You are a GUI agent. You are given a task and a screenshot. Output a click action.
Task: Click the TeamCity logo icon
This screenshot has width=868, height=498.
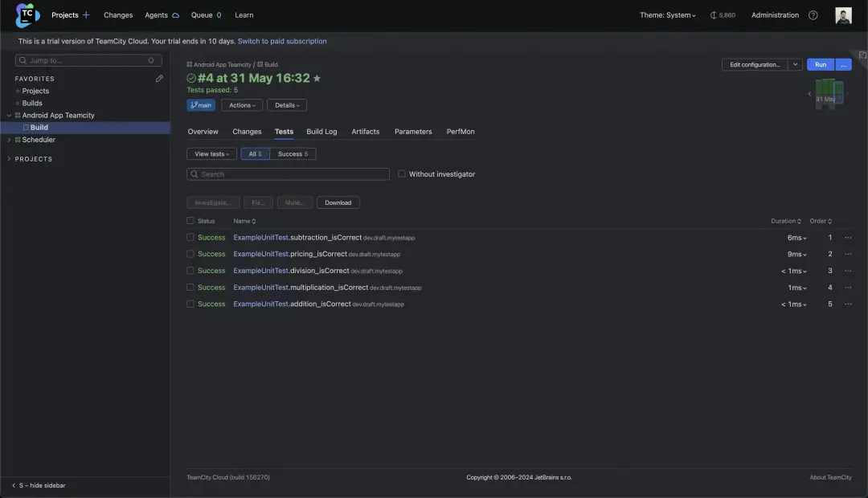click(27, 15)
